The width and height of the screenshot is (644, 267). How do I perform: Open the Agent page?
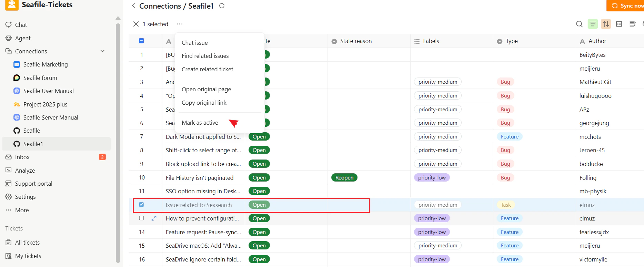click(x=23, y=38)
